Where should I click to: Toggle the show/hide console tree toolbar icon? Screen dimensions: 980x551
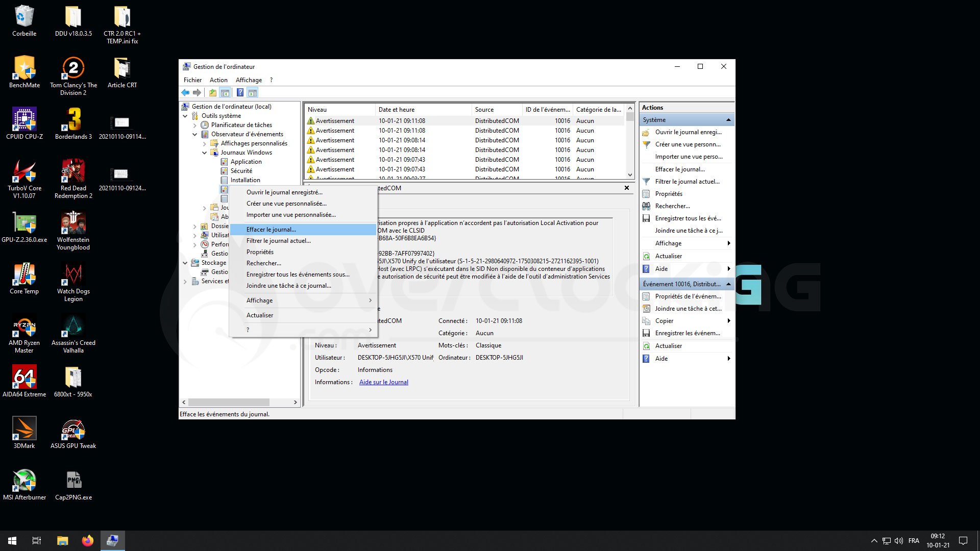point(225,93)
